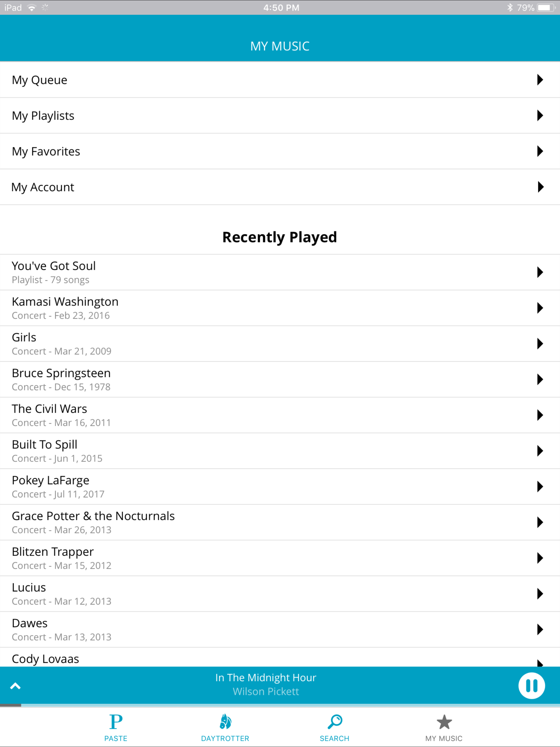Tap the Search magnifier icon

coord(335,722)
